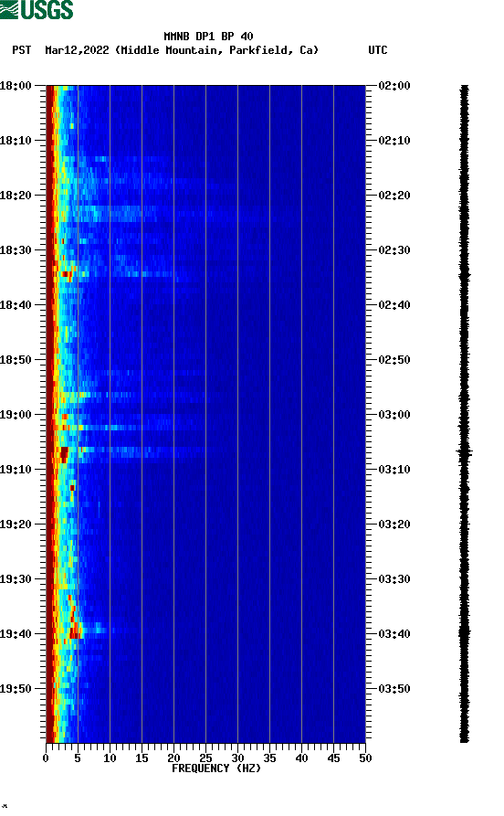504x816 pixels.
Task: Click the 25 Hz frequency tick label
Action: 206,758
